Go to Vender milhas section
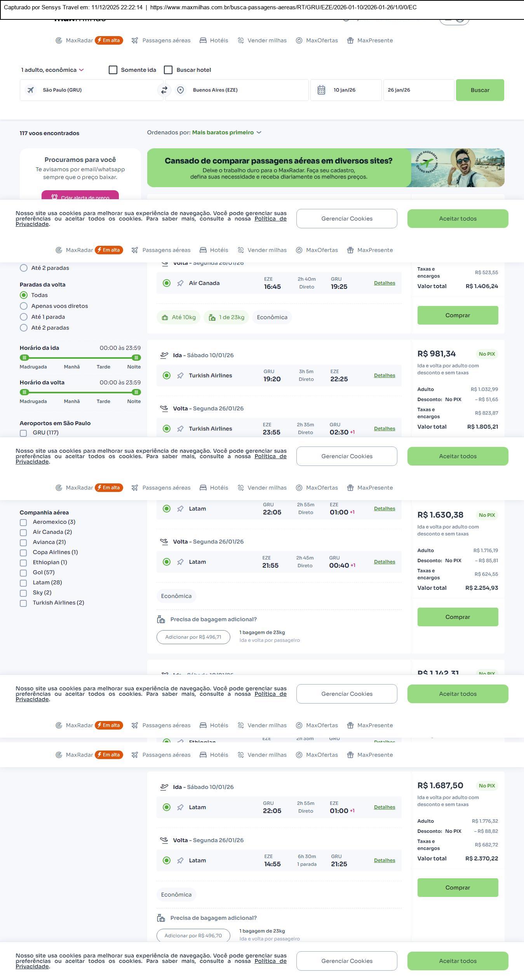This screenshot has width=524, height=980. coord(262,41)
